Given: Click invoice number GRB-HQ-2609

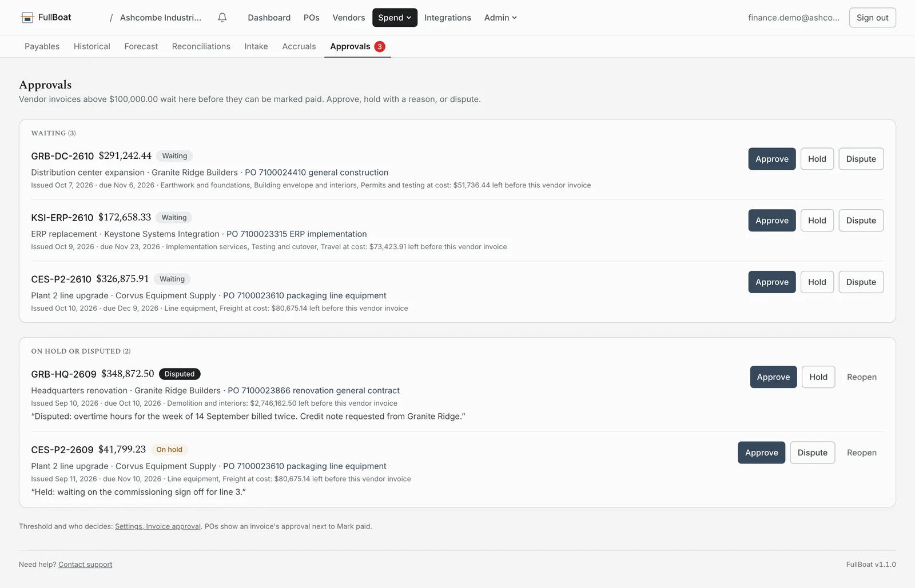Looking at the screenshot, I should tap(63, 374).
